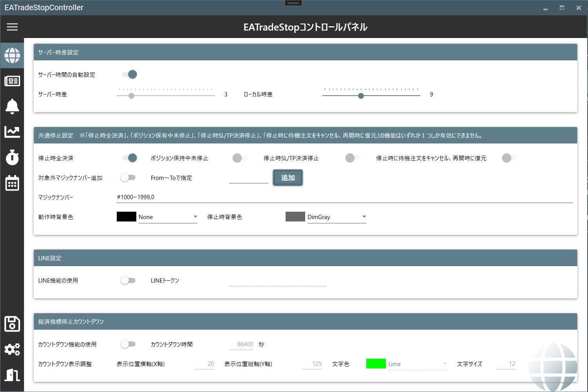588x392 pixels.
Task: Disable the 停止時全決済 toggle
Action: point(129,158)
